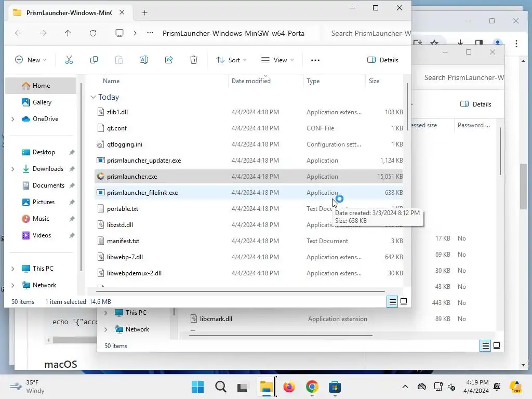Open Gallery in navigation pane
This screenshot has width=532, height=399.
point(41,102)
